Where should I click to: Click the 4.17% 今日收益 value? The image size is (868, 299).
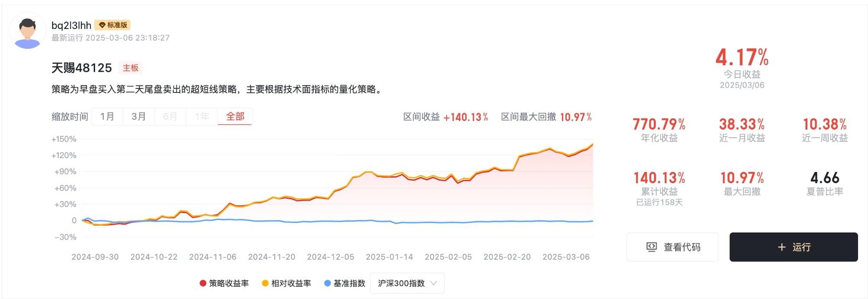(x=742, y=57)
